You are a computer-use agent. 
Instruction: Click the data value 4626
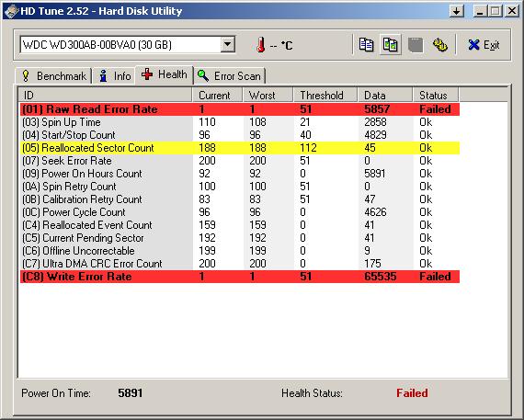pos(375,212)
